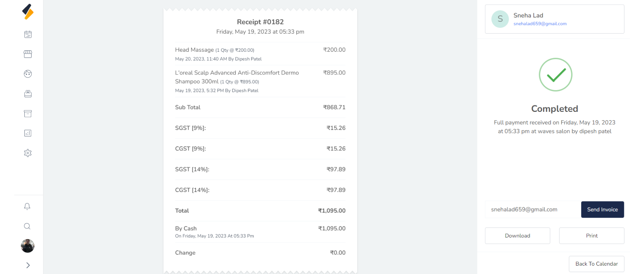Open the notifications bell icon
Viewport: 644px width, 274px height.
coord(28,207)
